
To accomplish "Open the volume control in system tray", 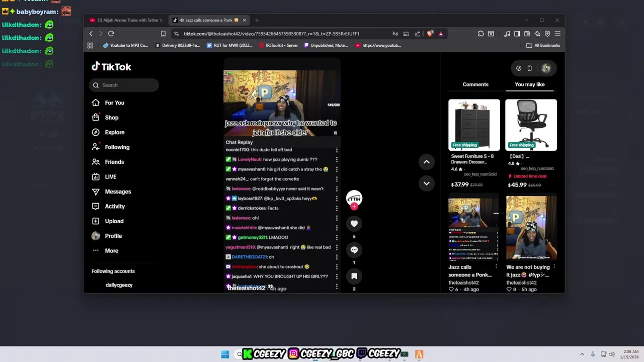I will 612,354.
